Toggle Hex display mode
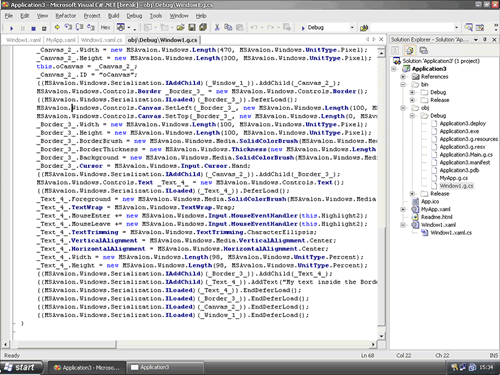Image resolution: width=500 pixels, height=375 pixels. coord(105,27)
